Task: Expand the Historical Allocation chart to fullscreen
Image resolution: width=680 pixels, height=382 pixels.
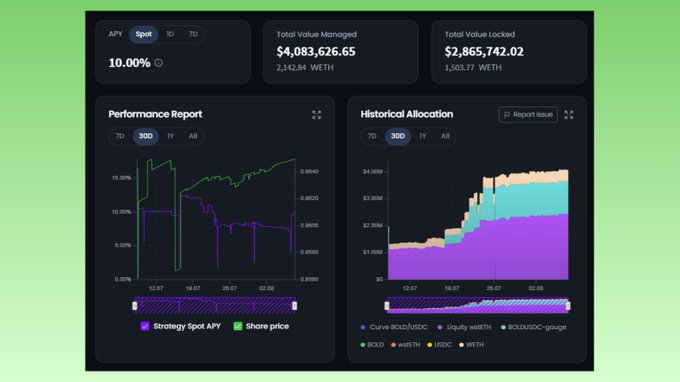Action: (569, 115)
